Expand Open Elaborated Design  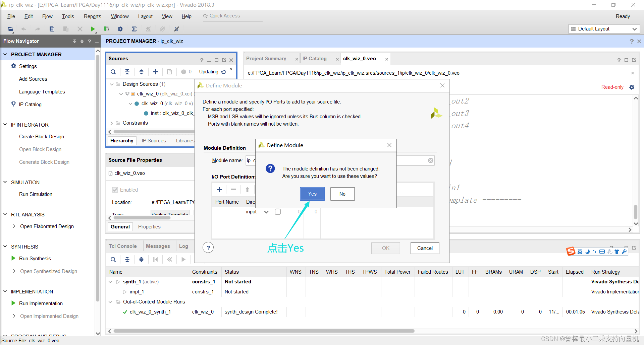[x=14, y=226]
